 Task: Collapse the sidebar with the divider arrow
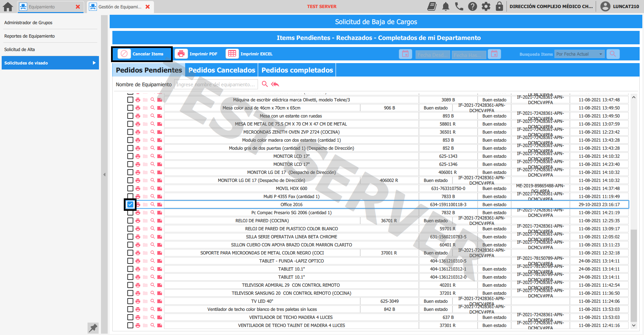[x=104, y=175]
